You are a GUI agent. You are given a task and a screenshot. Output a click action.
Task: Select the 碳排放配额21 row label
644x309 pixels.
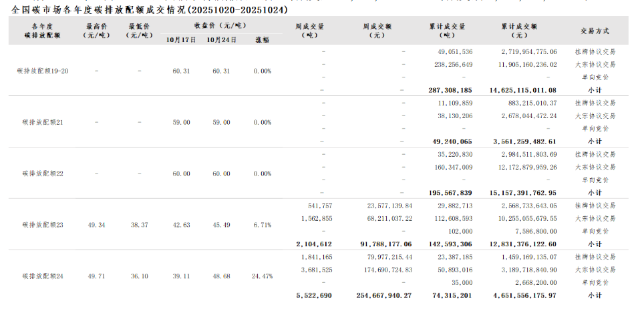pyautogui.click(x=42, y=123)
